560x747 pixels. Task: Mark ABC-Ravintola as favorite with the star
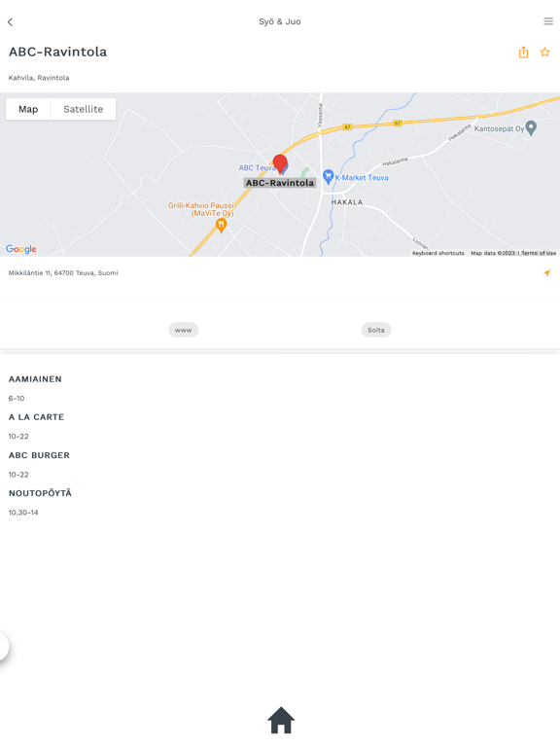(544, 52)
